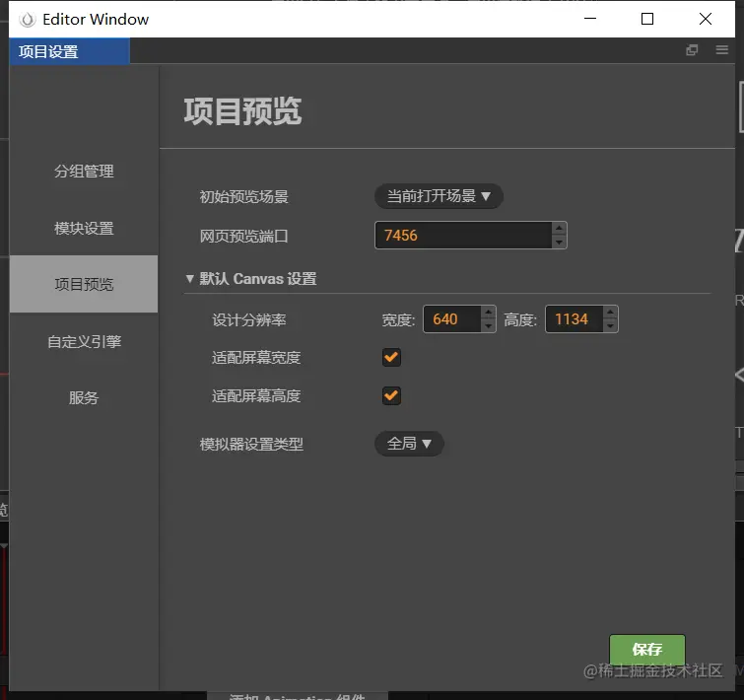Increase design width with up arrow
744x700 pixels.
(x=488, y=312)
